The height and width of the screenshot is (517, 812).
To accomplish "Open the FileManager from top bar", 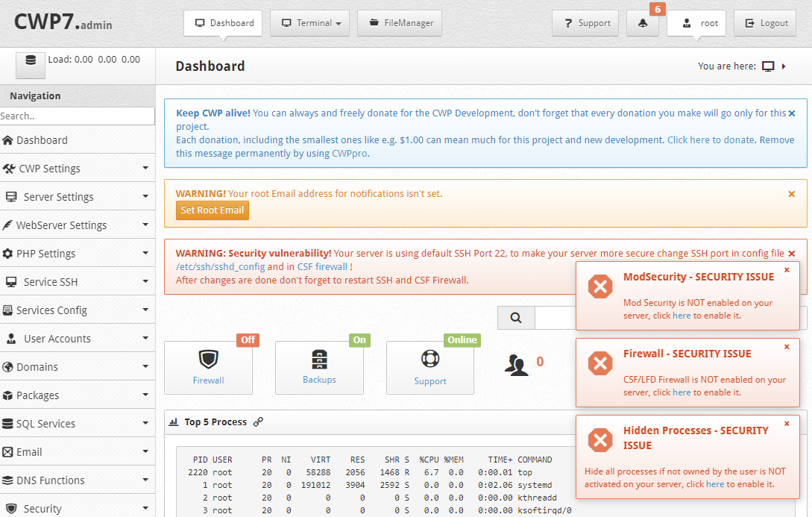I will pos(399,23).
